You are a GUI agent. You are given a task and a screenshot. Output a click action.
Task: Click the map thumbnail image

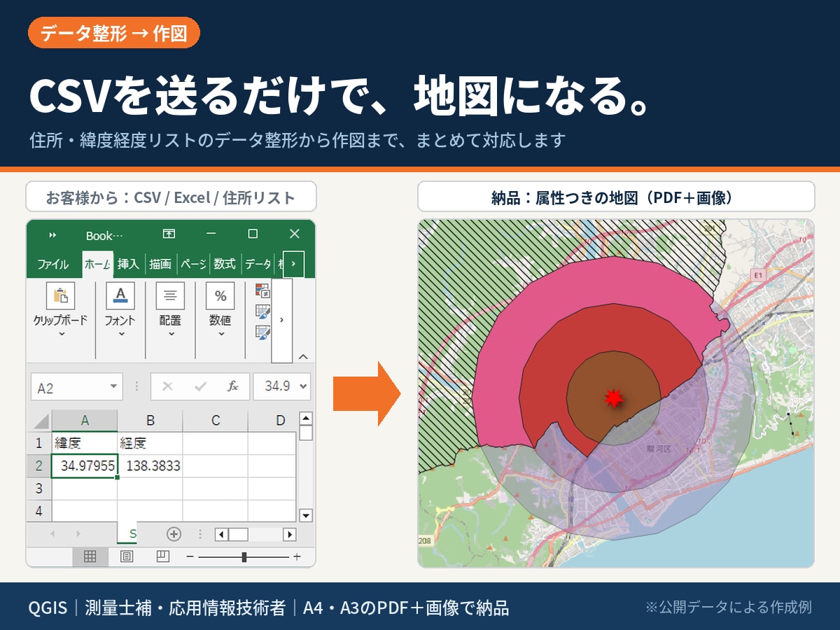coord(616,393)
